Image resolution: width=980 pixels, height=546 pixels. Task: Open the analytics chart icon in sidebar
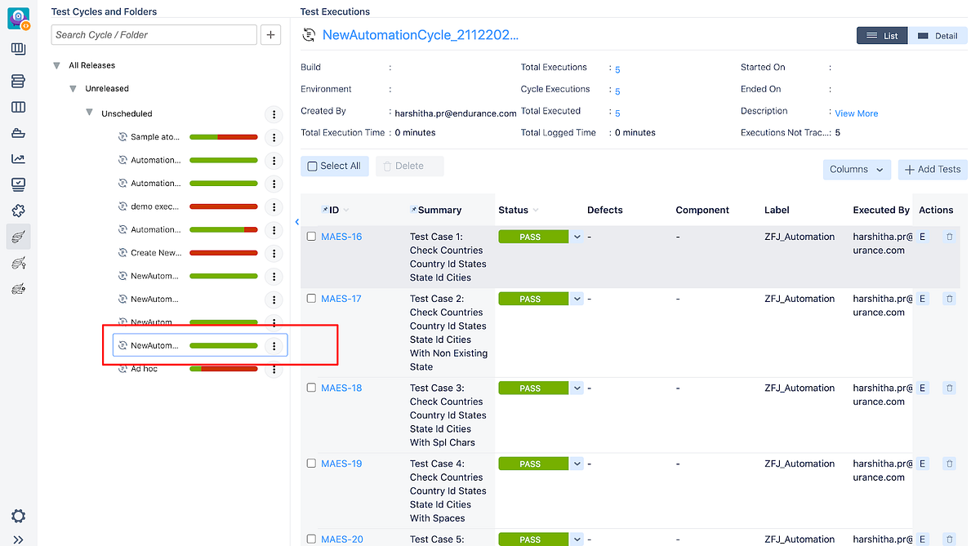(x=18, y=158)
